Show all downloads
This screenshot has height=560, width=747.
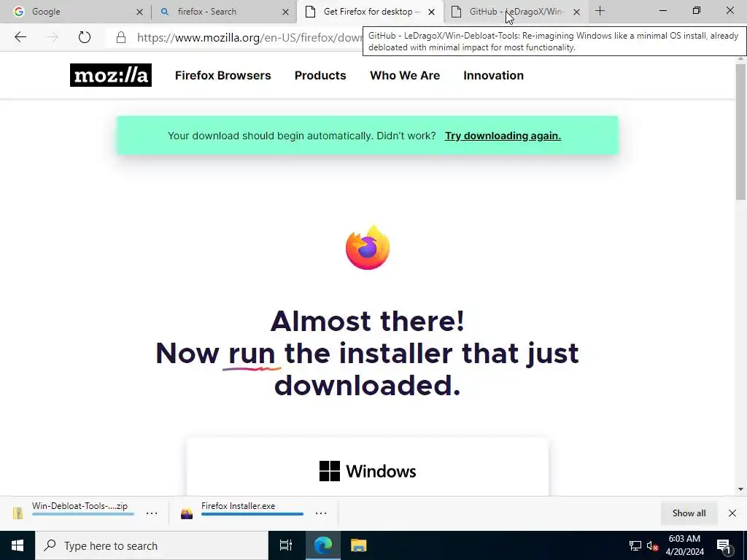[689, 513]
